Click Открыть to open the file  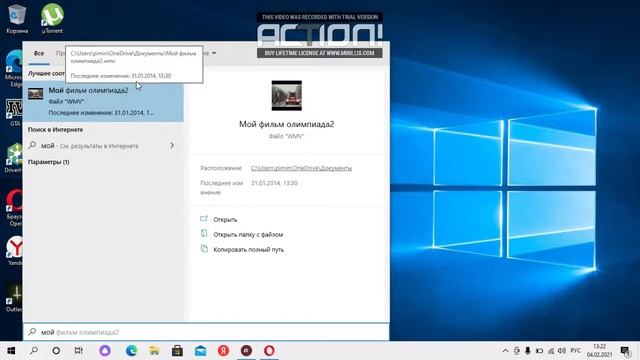coord(225,220)
